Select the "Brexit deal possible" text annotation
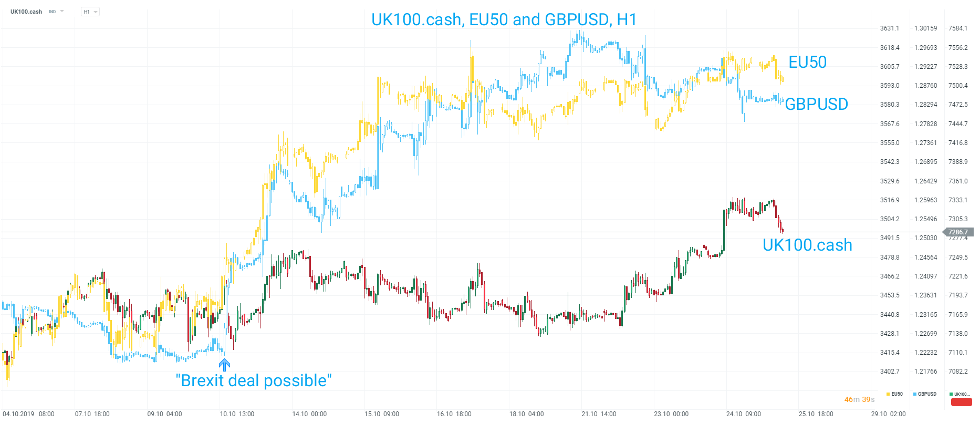Viewport: 980px width, 423px height. point(253,380)
